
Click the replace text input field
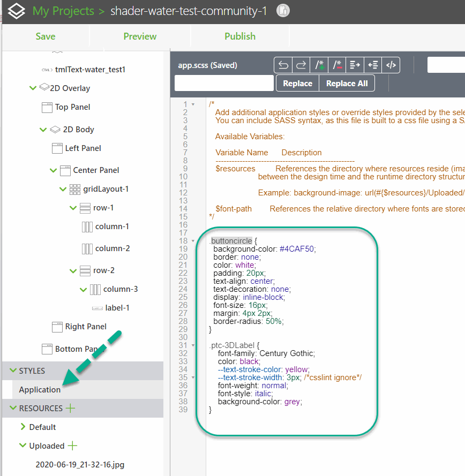tap(224, 84)
